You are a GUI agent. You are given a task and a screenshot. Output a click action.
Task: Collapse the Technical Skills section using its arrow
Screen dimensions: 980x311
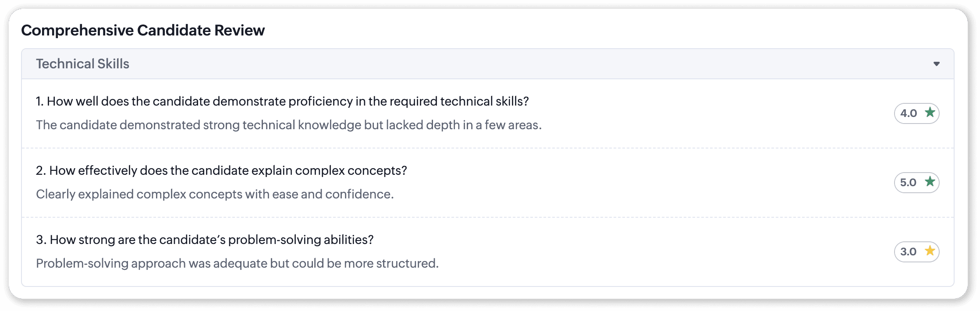coord(936,64)
